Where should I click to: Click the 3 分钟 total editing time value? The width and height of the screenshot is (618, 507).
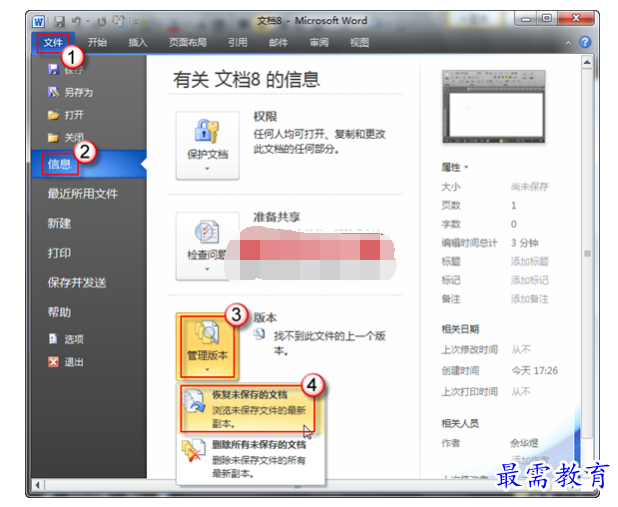525,242
